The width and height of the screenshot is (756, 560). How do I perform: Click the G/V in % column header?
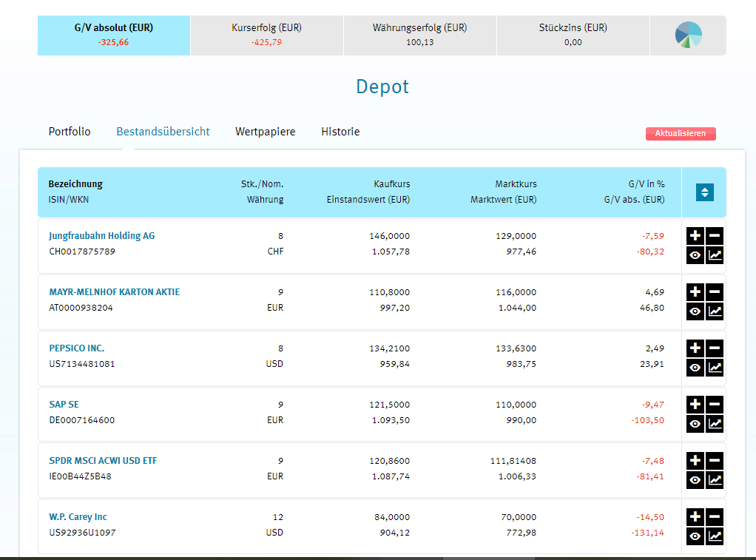pyautogui.click(x=646, y=183)
